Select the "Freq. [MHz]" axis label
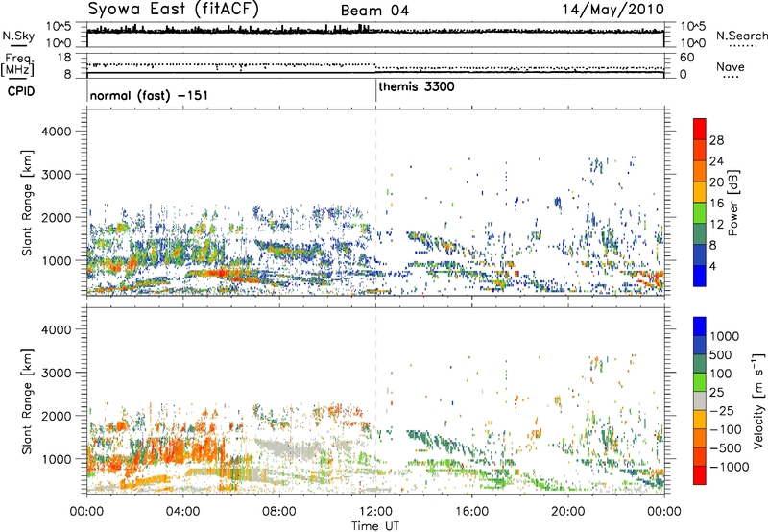768x532 pixels. pyautogui.click(x=17, y=64)
